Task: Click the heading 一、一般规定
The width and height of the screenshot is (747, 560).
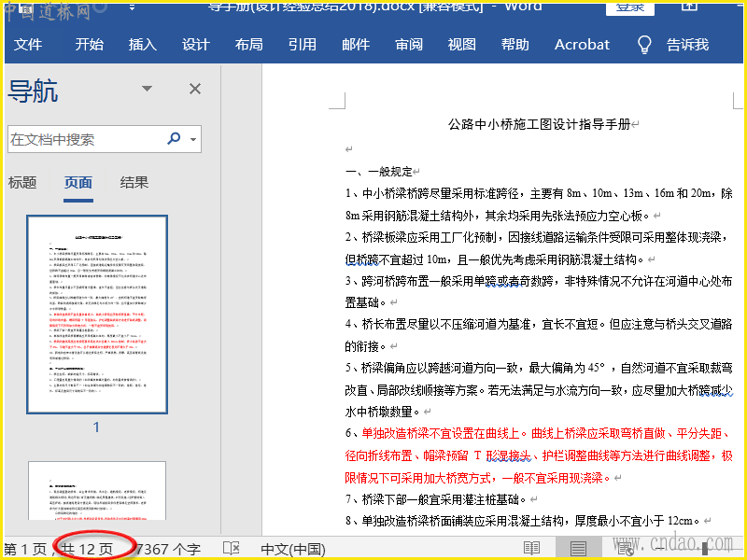Action: pos(379,172)
